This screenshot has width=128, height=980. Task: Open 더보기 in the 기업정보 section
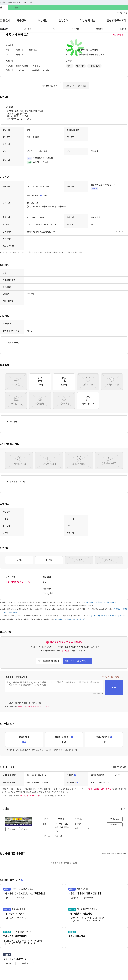(x=123, y=809)
